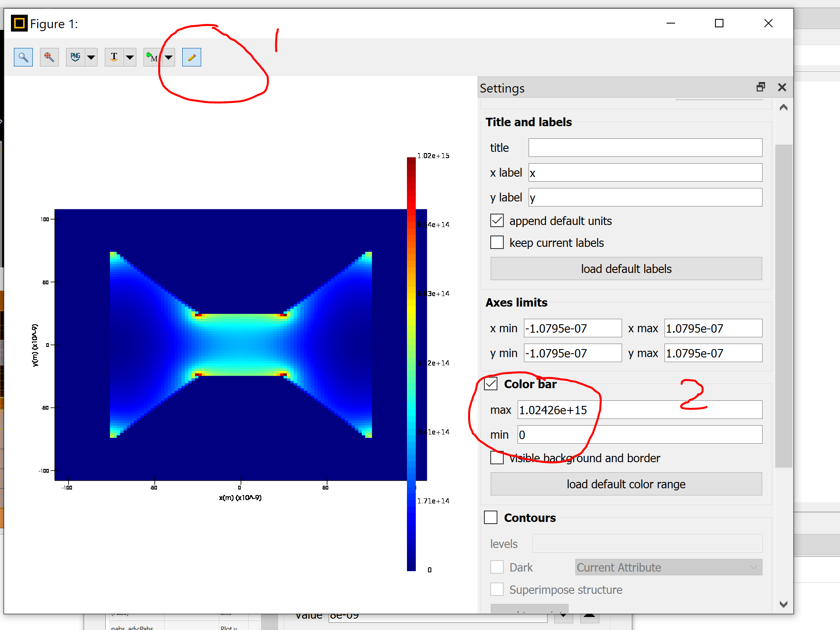Click the color bar max field
The image size is (840, 630).
click(639, 410)
